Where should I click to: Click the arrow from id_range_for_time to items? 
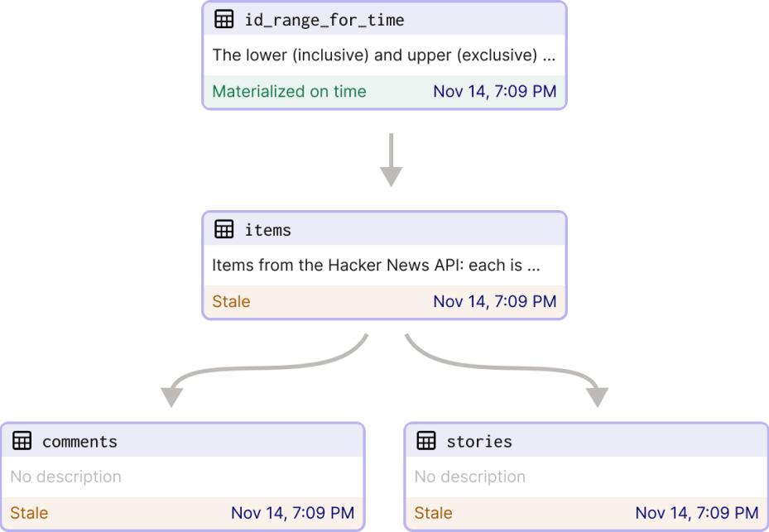(392, 160)
